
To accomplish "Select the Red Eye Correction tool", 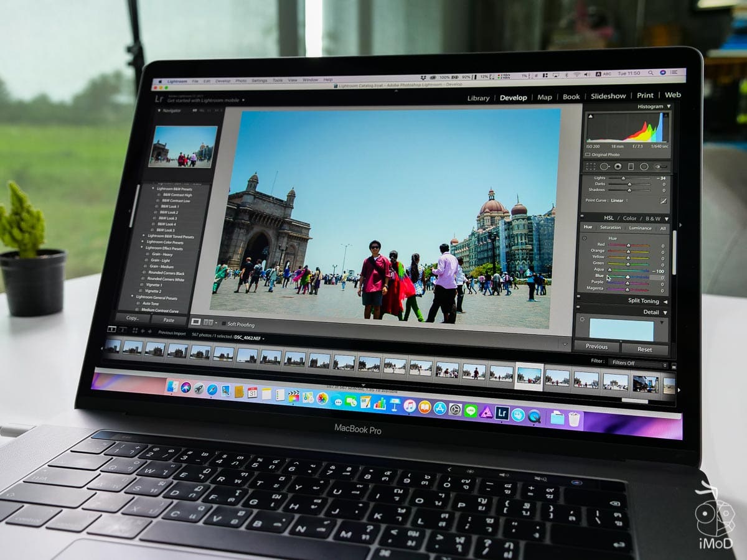I will click(618, 166).
